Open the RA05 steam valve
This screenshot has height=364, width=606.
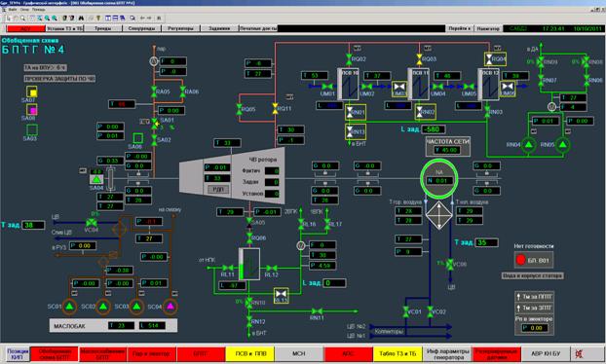pos(154,91)
